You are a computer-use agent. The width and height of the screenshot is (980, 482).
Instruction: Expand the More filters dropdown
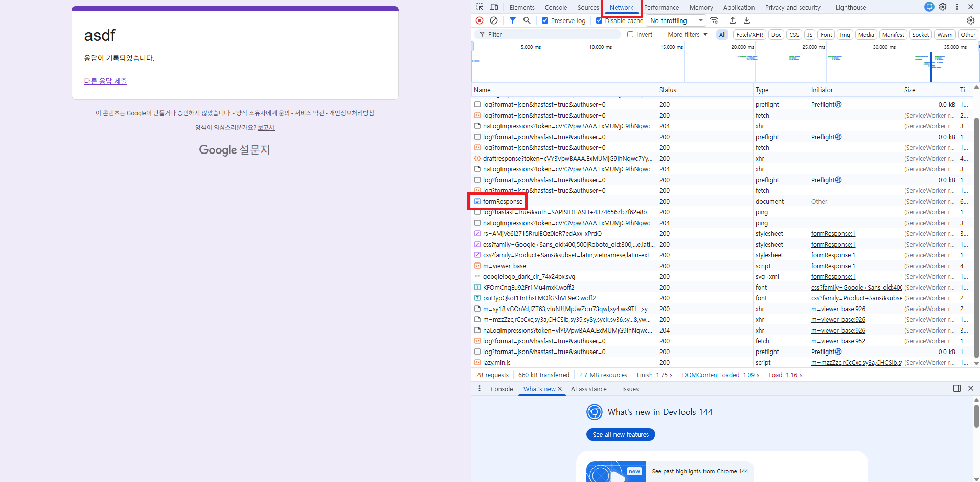coord(687,35)
